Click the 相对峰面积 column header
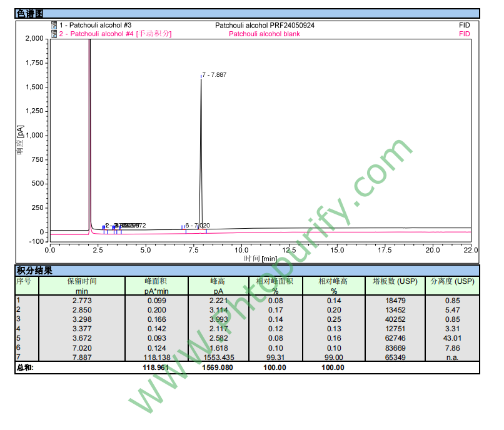 tap(275, 282)
